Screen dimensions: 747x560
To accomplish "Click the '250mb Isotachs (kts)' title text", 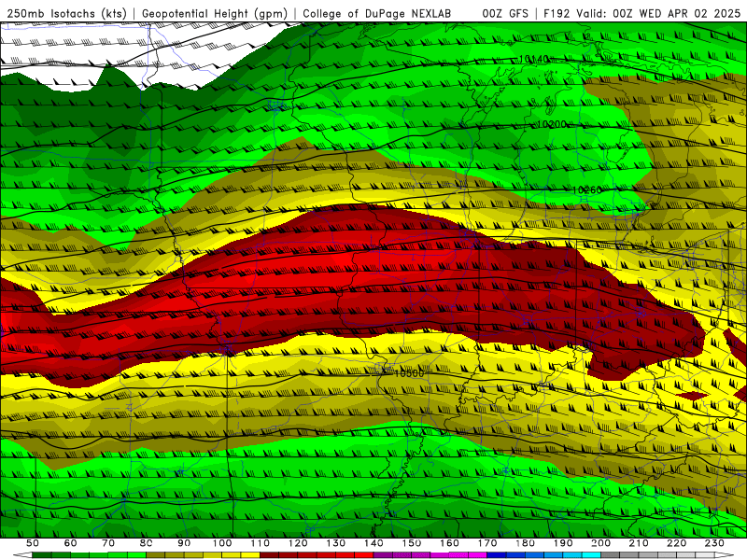I will [66, 14].
